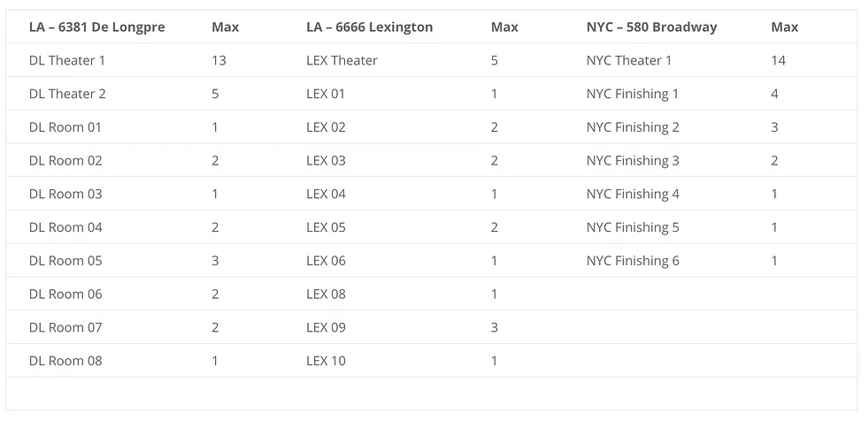The height and width of the screenshot is (421, 868).
Task: Click the LEX 10 cell
Action: pyautogui.click(x=326, y=361)
